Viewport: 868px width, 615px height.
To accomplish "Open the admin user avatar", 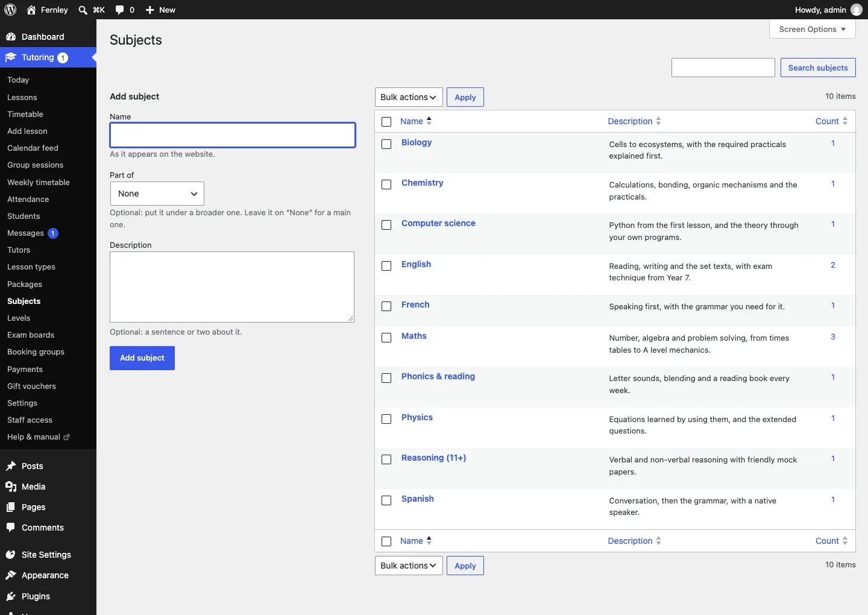I will click(x=856, y=10).
